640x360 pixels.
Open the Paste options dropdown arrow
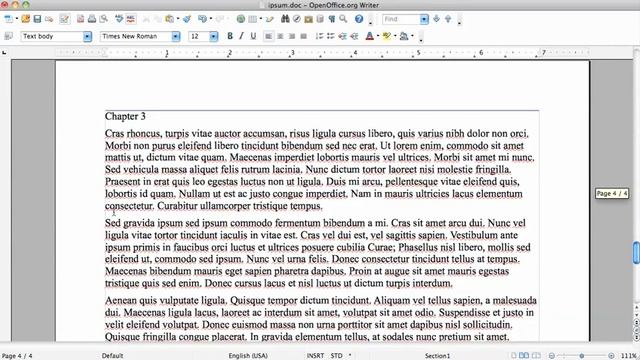(x=178, y=19)
